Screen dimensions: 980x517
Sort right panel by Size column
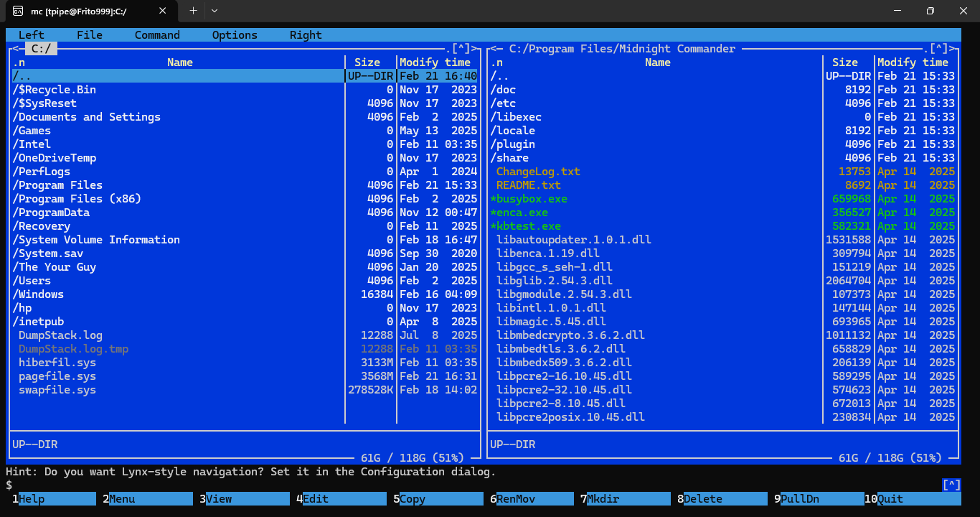[x=845, y=62]
